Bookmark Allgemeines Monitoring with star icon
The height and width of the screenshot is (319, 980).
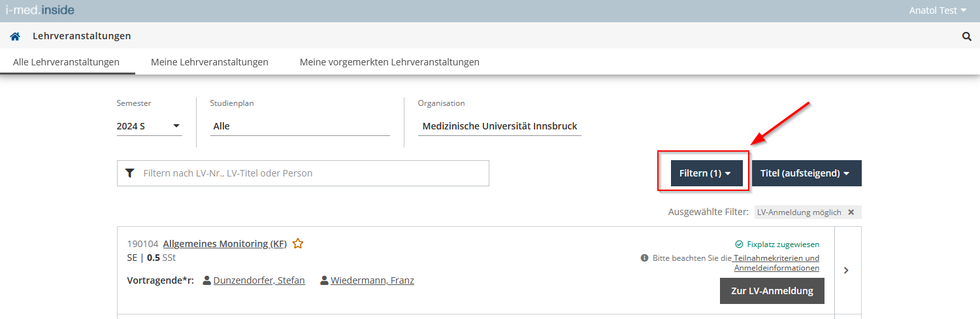[x=298, y=244]
